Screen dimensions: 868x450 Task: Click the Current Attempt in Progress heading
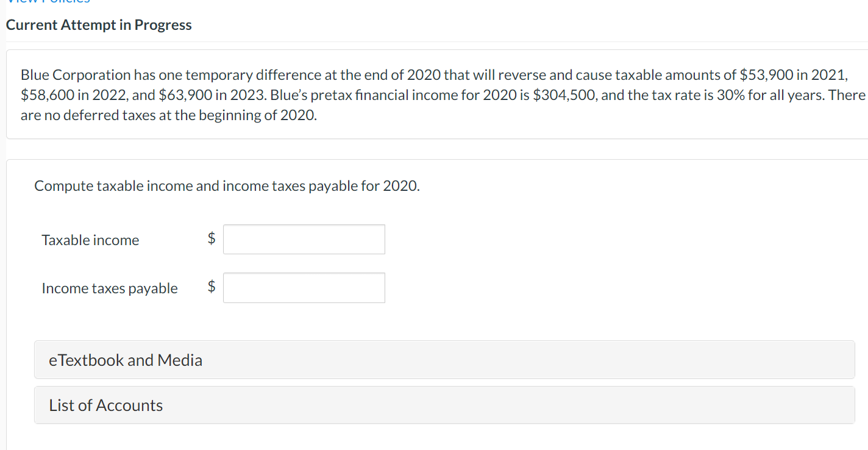(99, 24)
